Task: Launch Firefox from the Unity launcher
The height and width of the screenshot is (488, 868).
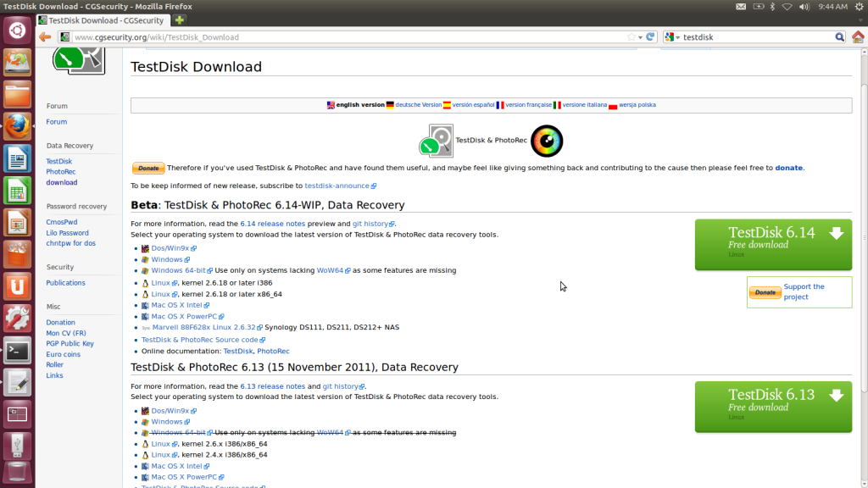Action: tap(17, 127)
